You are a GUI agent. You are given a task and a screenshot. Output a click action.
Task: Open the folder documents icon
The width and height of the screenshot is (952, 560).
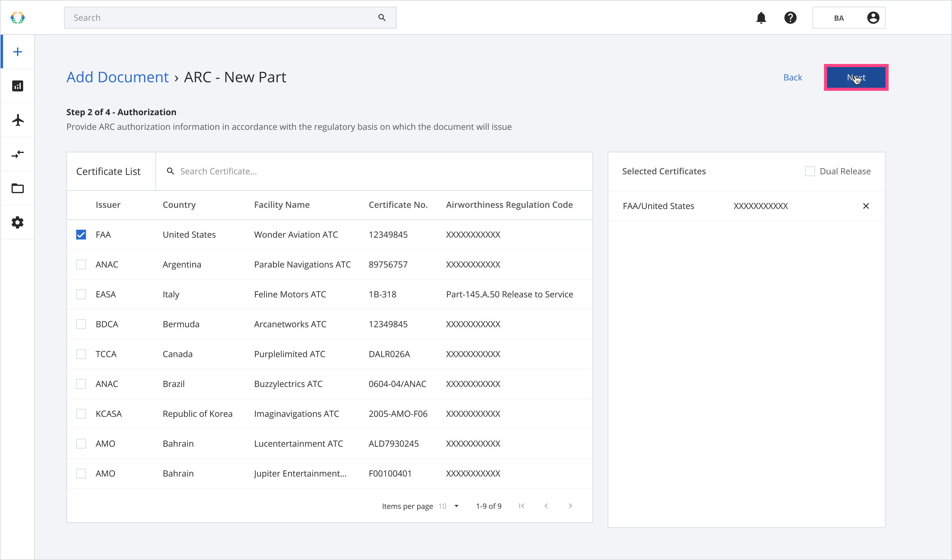(18, 189)
